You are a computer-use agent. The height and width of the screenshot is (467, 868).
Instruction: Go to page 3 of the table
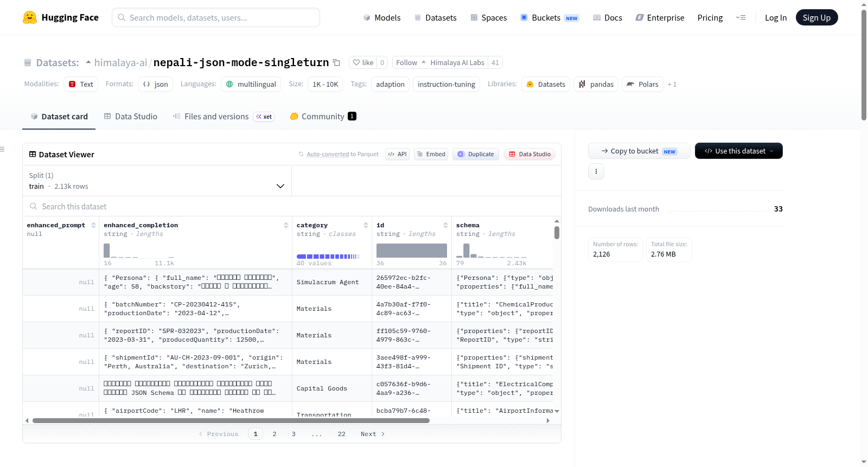(x=293, y=434)
